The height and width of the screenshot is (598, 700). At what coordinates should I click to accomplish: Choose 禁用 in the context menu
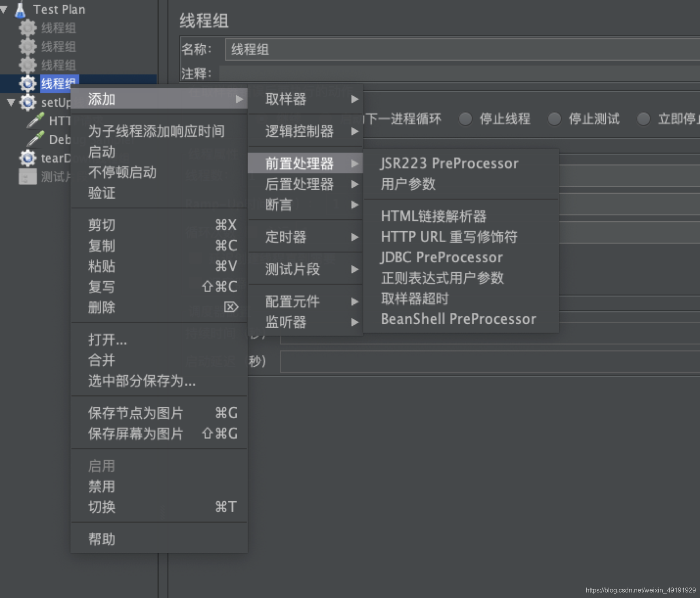pos(159,486)
